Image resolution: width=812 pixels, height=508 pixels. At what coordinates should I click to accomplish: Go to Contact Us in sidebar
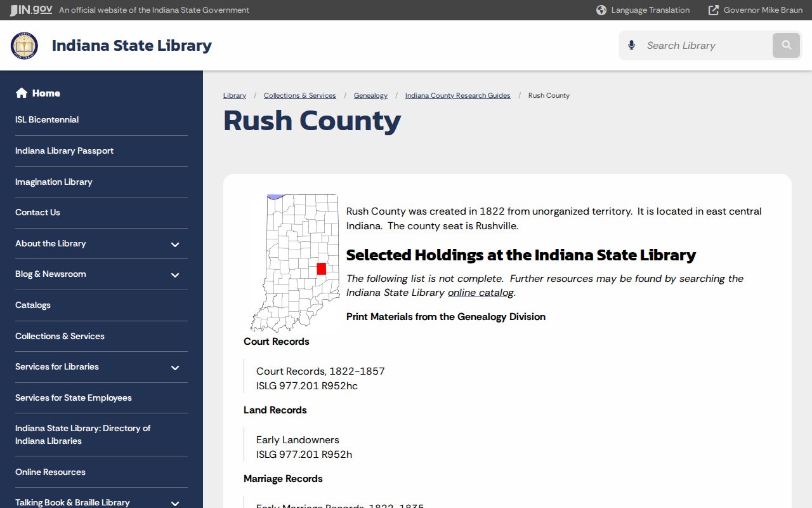point(37,212)
